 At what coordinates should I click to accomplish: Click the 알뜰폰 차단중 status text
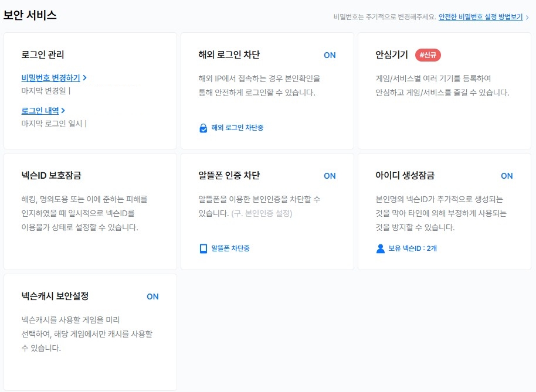point(230,248)
